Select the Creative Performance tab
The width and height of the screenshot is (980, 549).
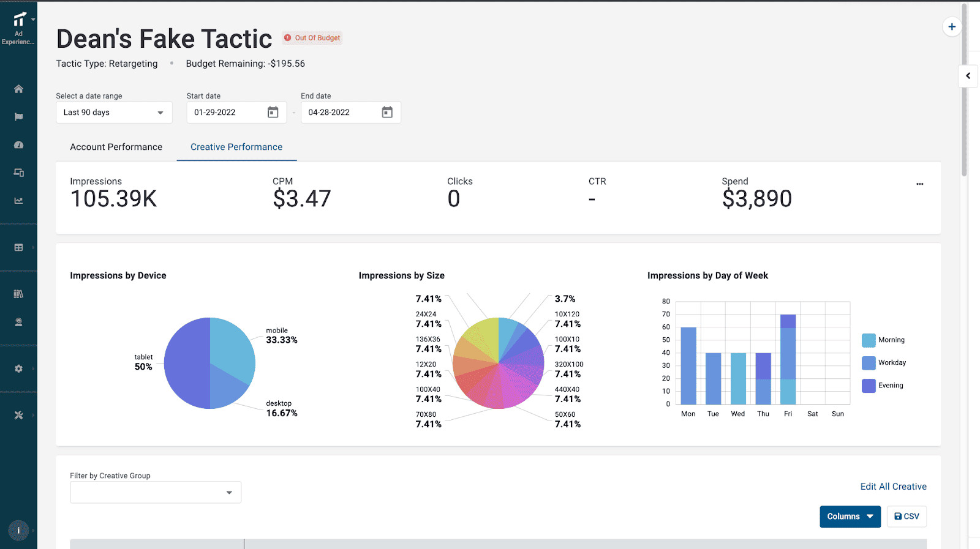(x=236, y=147)
